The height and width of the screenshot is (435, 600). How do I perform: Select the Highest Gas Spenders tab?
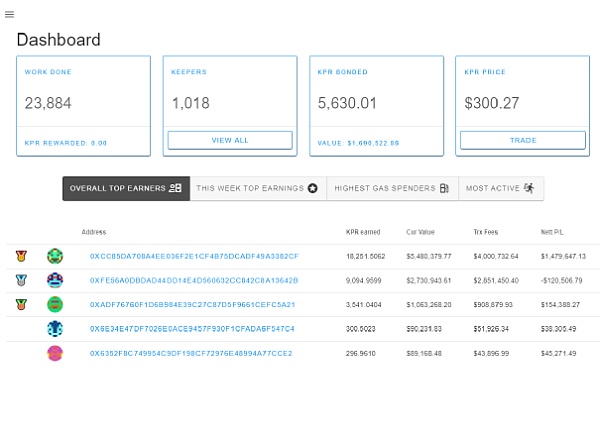392,188
